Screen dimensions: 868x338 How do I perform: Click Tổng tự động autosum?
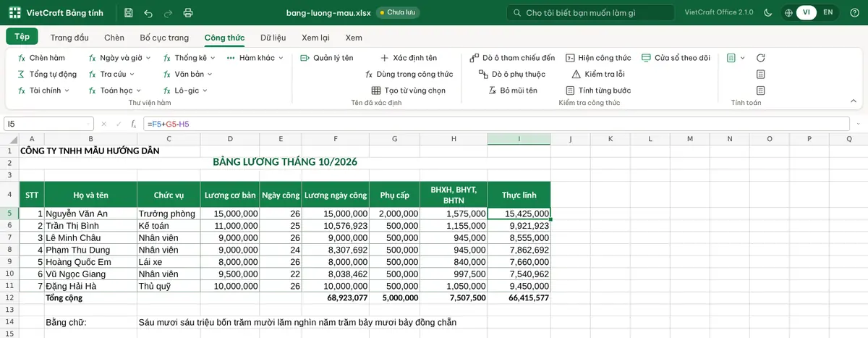tap(47, 74)
